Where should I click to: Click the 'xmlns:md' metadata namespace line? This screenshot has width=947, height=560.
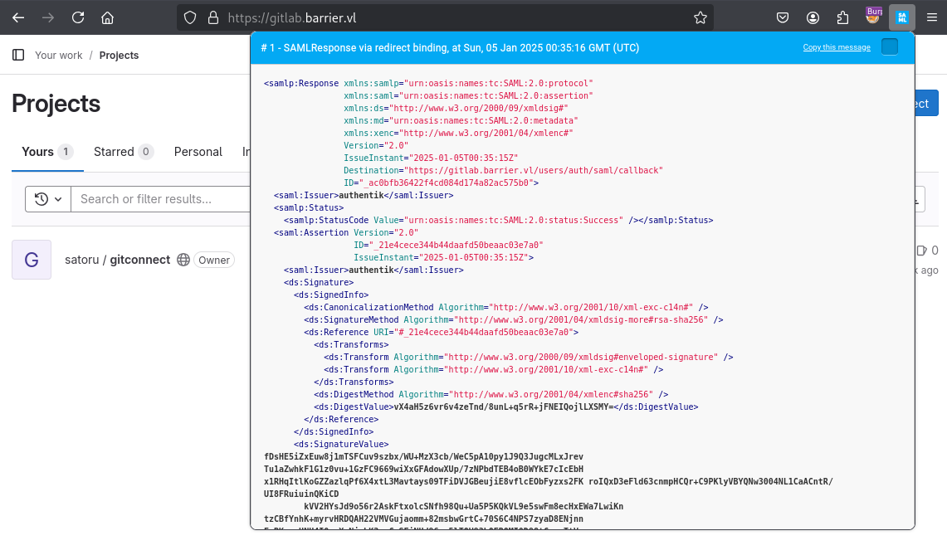pyautogui.click(x=461, y=120)
